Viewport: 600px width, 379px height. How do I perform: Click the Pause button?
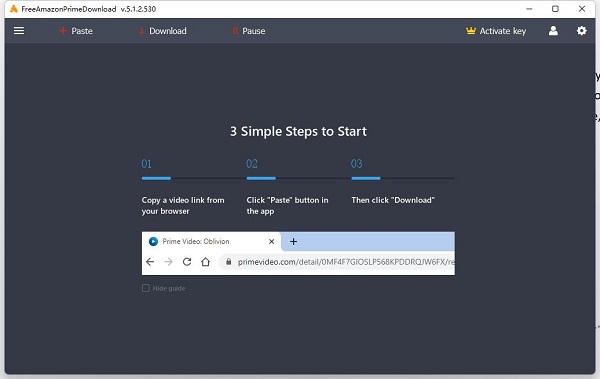[x=249, y=31]
